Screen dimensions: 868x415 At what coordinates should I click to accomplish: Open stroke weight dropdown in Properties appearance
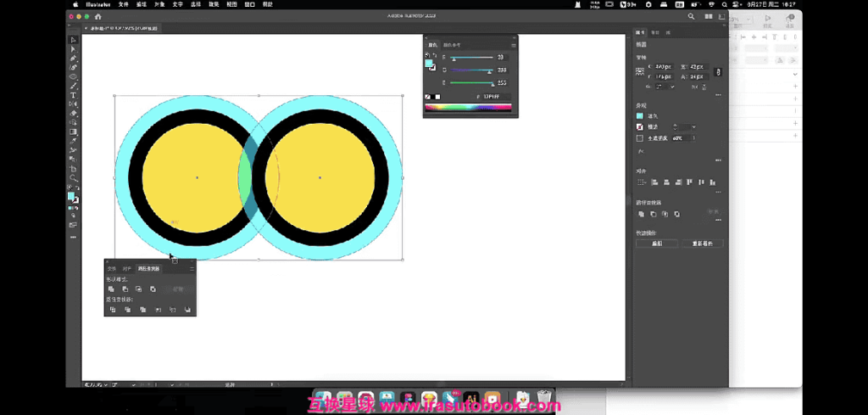pyautogui.click(x=693, y=127)
